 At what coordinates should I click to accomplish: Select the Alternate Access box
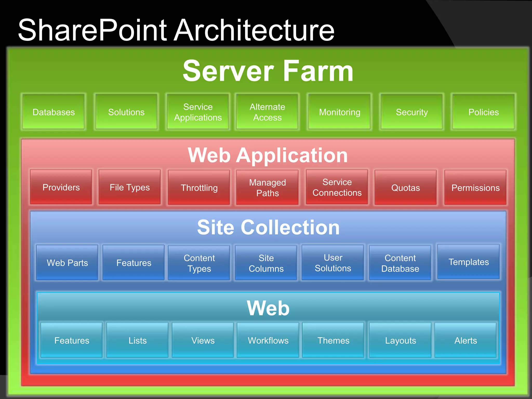[x=267, y=112]
